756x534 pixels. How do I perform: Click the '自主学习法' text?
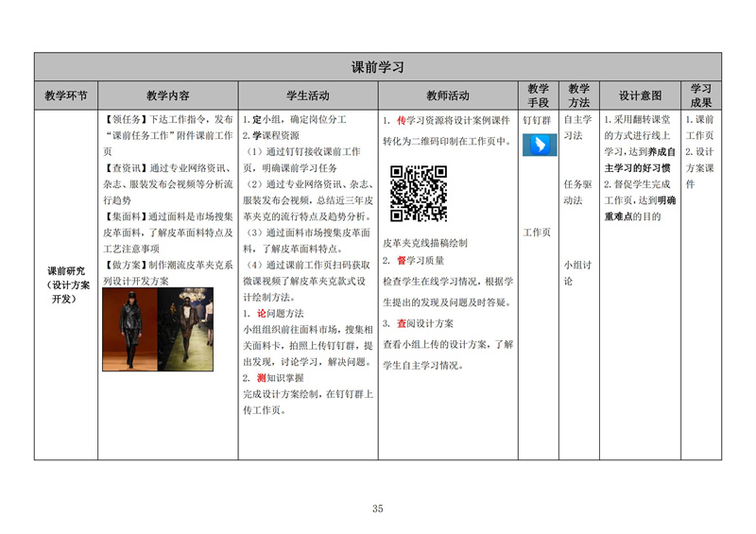click(x=577, y=128)
